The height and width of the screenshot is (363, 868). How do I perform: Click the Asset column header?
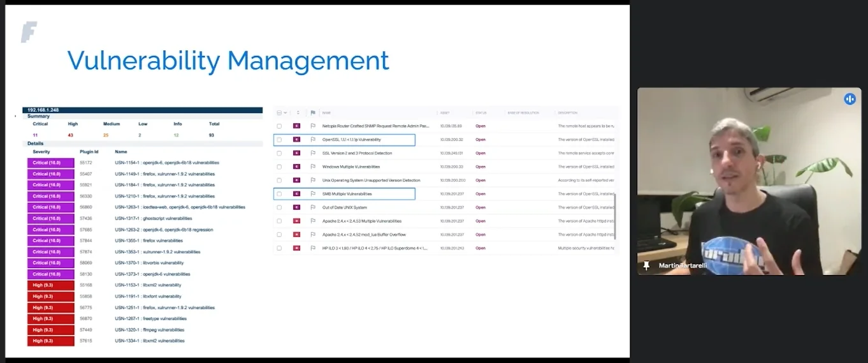[445, 113]
